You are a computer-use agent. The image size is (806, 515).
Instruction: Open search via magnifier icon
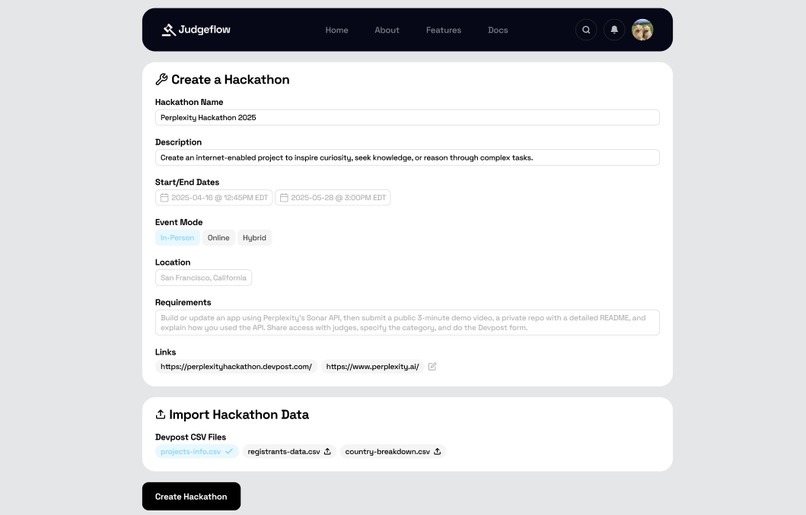click(x=586, y=30)
